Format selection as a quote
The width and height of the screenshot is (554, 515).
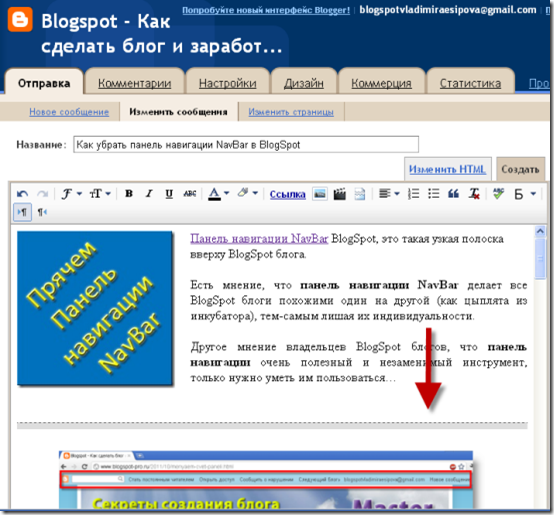pyautogui.click(x=453, y=194)
